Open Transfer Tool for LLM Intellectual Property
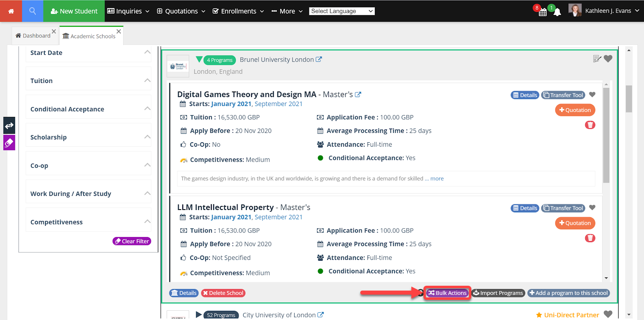 pos(563,208)
